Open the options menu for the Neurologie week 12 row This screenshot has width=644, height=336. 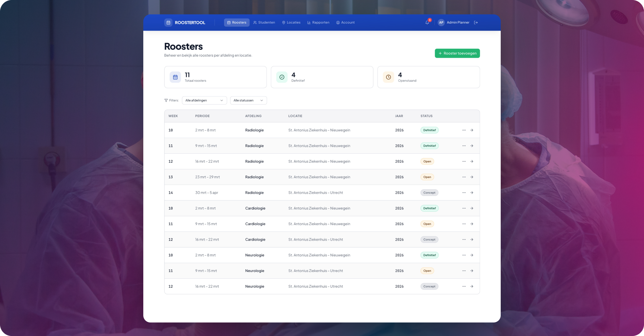[464, 286]
